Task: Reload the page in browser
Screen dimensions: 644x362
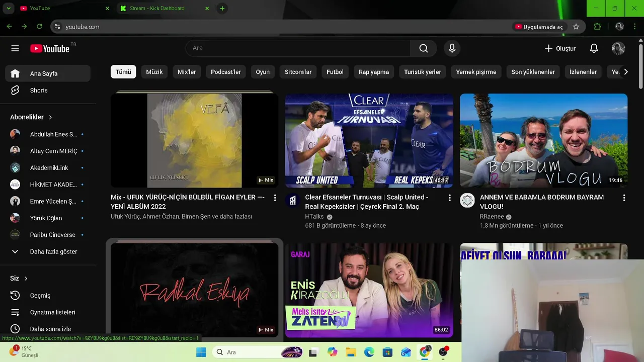Action: [39, 27]
